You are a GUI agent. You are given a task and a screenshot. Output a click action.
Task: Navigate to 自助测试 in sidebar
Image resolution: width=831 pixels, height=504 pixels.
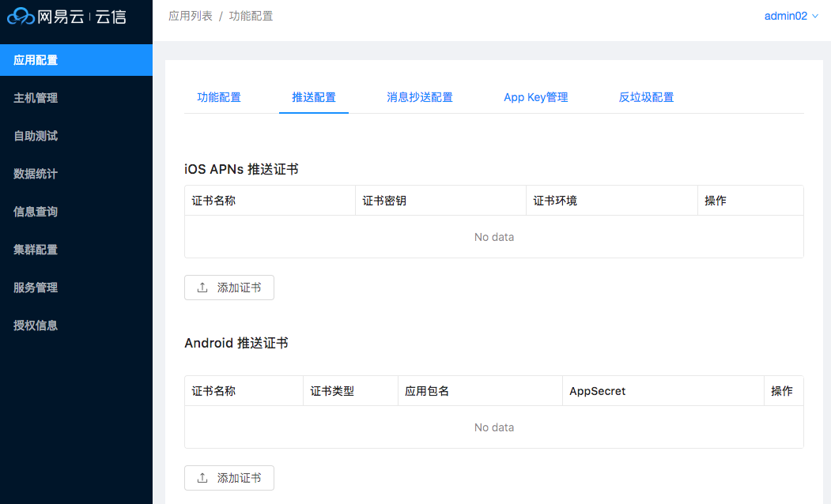[36, 136]
